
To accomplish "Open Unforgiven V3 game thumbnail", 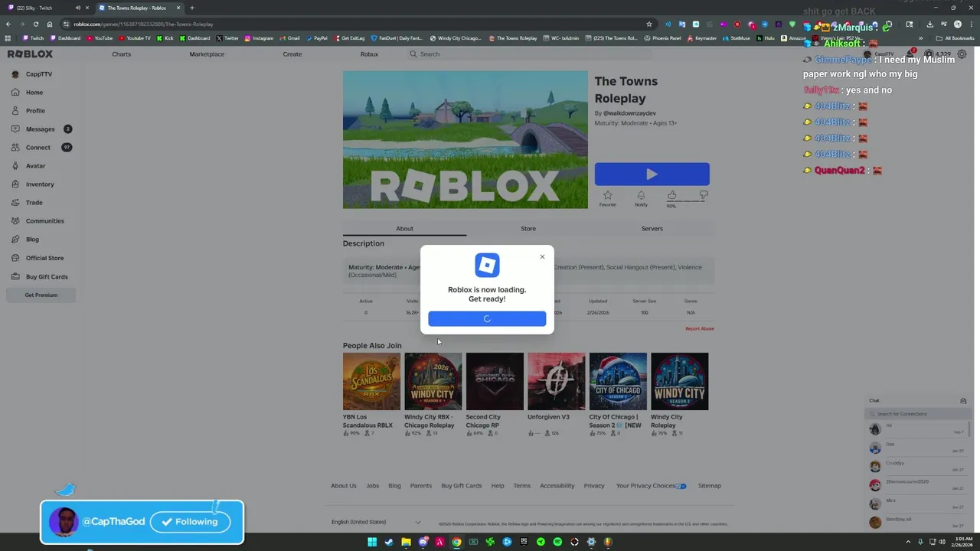I will pos(556,381).
